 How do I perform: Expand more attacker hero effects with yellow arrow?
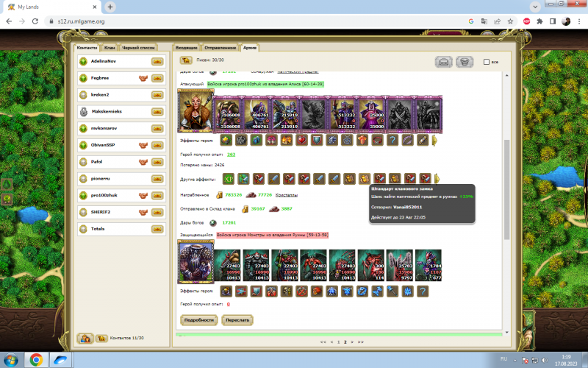[435, 141]
